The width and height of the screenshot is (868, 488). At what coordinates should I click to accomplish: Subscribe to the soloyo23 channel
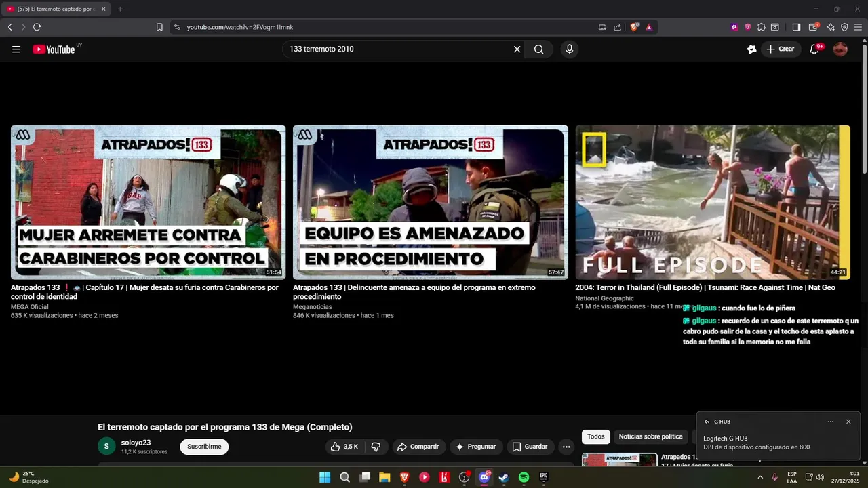tap(204, 447)
